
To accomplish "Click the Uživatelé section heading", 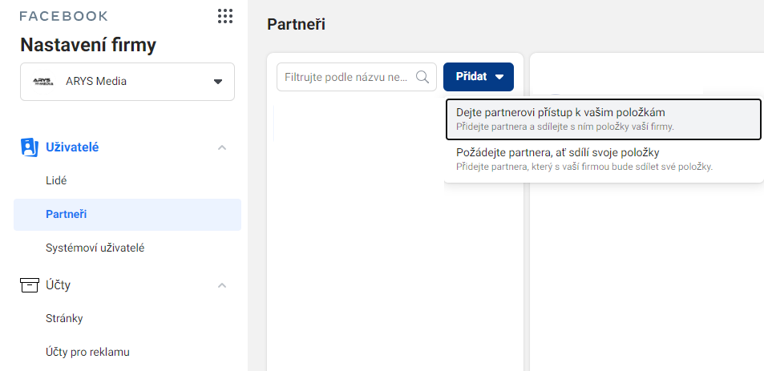I will [72, 147].
